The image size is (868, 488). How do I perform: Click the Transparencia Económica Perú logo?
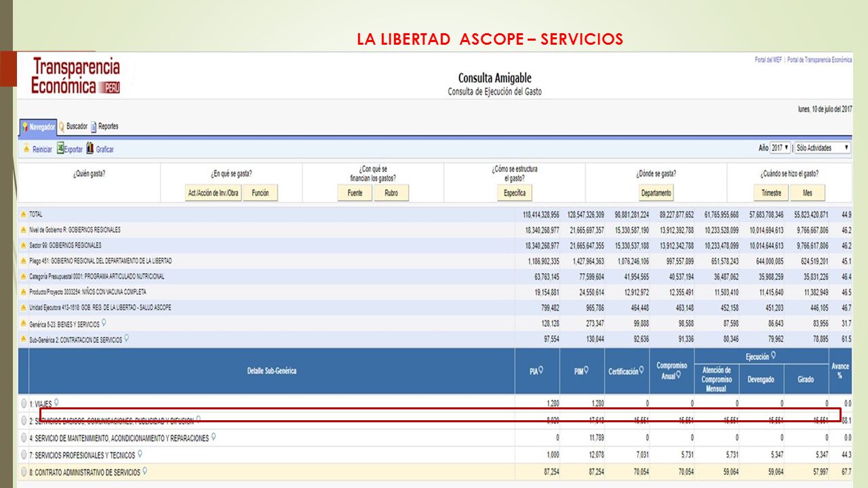76,75
